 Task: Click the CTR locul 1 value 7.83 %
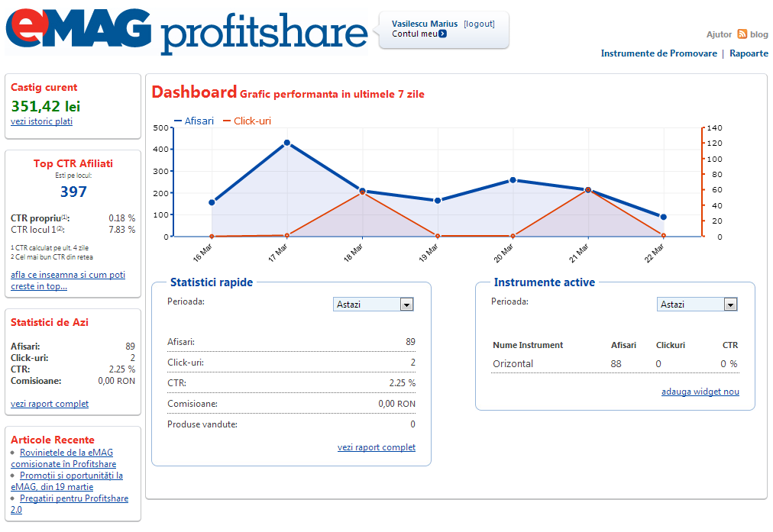coord(121,230)
